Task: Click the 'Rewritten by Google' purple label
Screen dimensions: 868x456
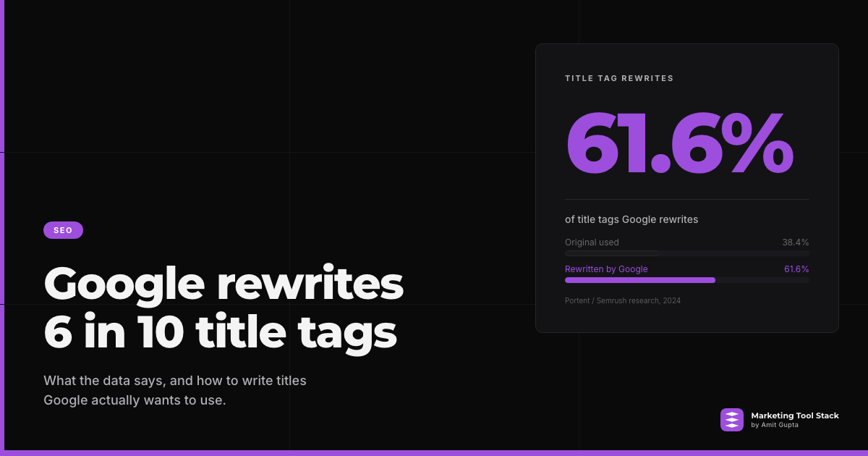Action: 606,269
